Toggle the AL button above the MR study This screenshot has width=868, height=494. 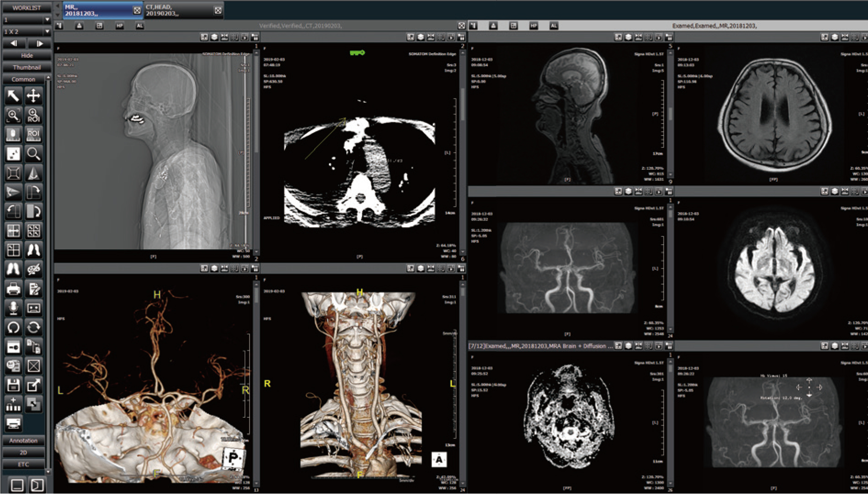pyautogui.click(x=554, y=26)
